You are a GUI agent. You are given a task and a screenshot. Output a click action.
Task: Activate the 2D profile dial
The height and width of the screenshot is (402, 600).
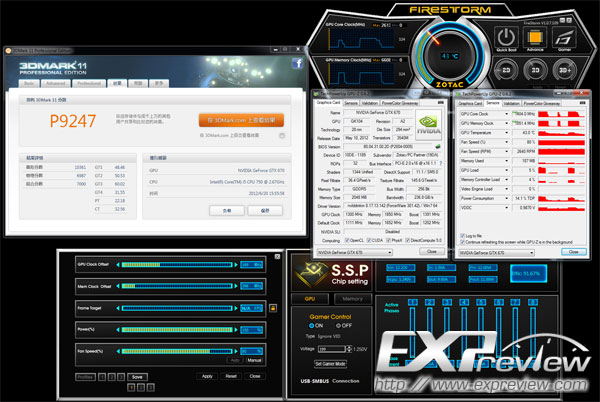tap(506, 70)
